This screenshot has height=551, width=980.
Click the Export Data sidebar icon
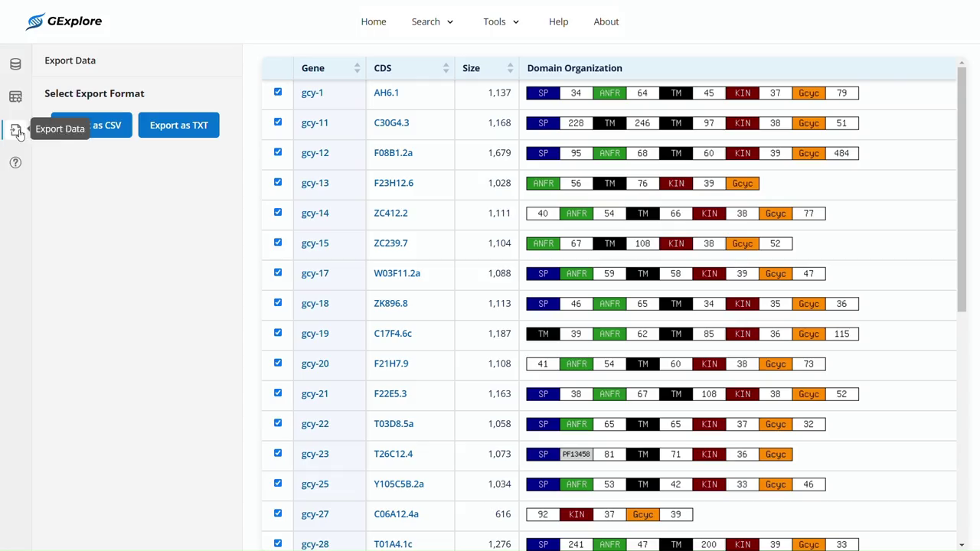(x=15, y=130)
